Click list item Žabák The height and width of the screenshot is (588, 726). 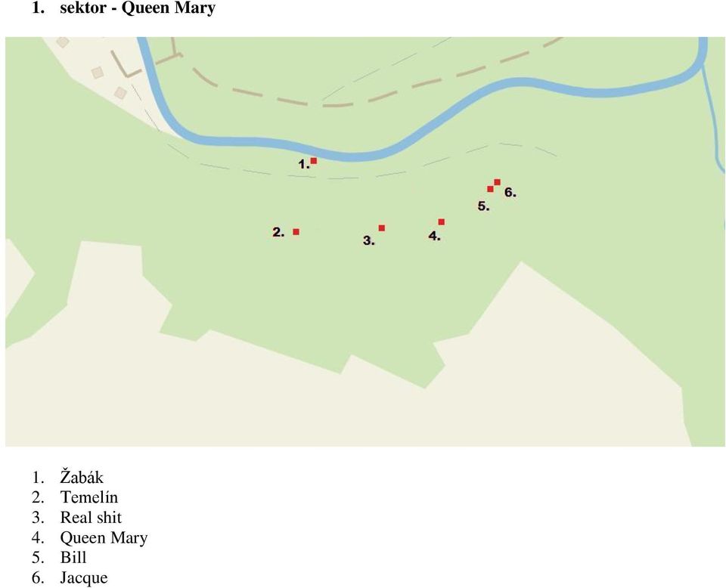(x=82, y=478)
